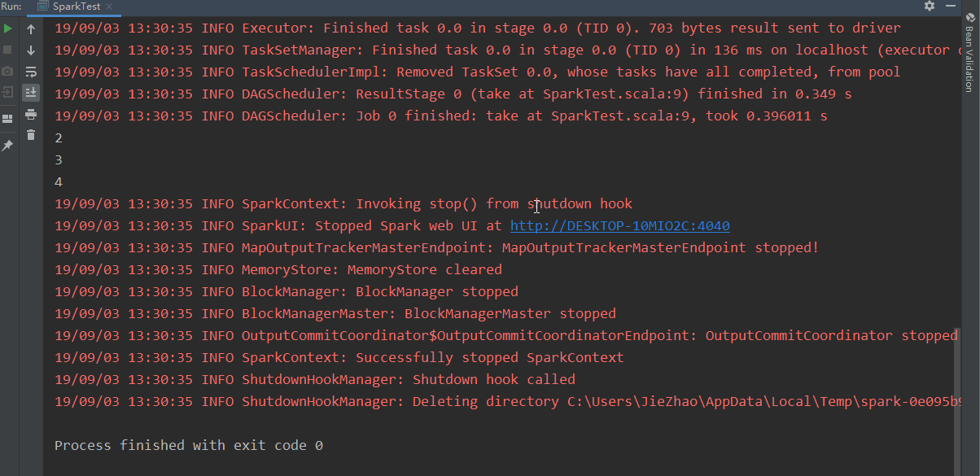Click the Stop process icon
This screenshot has height=476, width=980.
click(x=8, y=50)
